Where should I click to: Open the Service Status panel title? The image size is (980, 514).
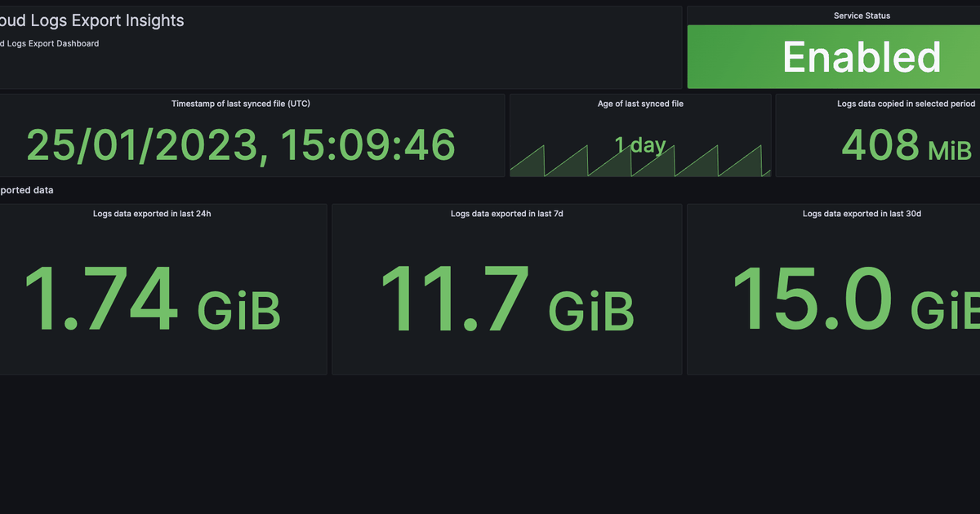click(x=862, y=16)
